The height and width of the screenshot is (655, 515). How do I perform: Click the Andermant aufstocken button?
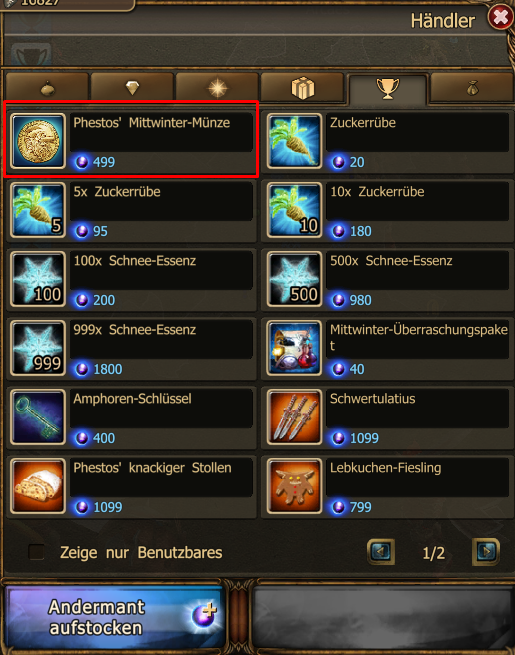pos(114,617)
